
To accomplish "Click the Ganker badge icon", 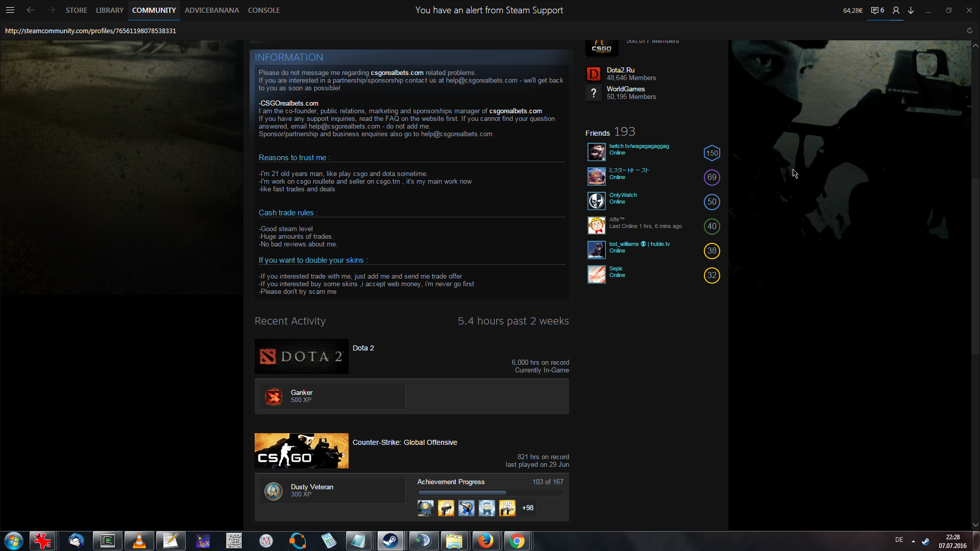I will click(274, 396).
